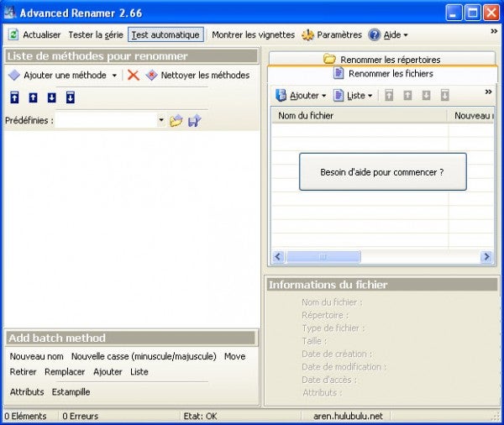
Task: Move method to bottom icon
Action: coord(71,97)
